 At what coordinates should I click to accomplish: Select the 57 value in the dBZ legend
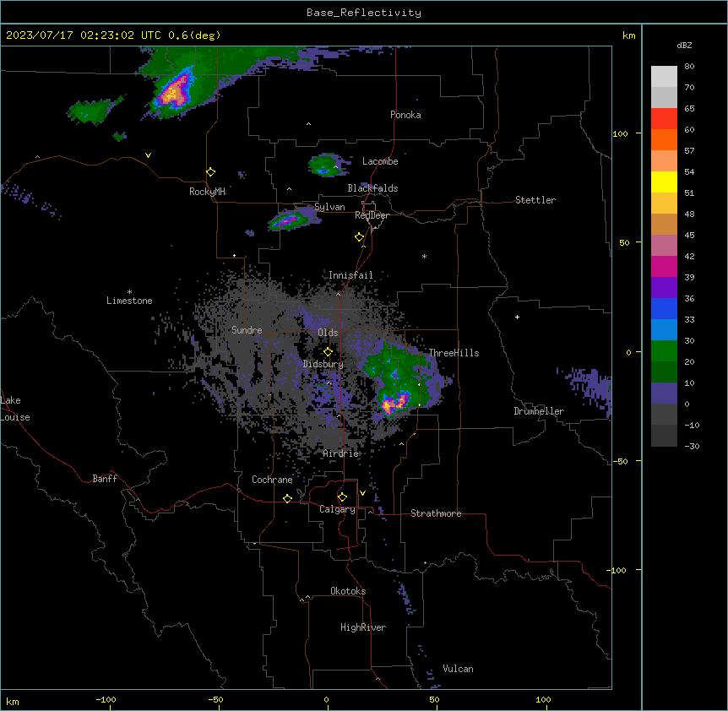click(x=689, y=151)
